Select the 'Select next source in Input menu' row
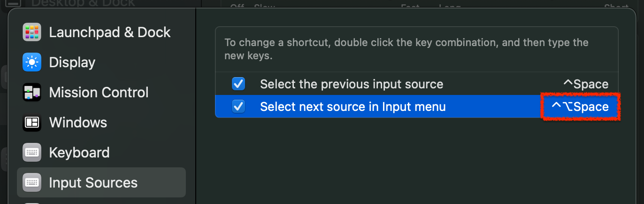Viewport: 644px width, 204px height. (x=417, y=106)
